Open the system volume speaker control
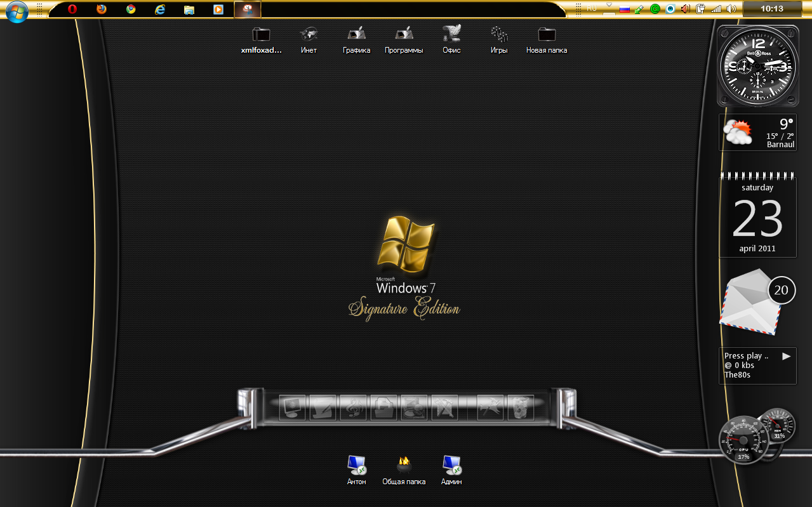This screenshot has height=507, width=812. point(731,9)
